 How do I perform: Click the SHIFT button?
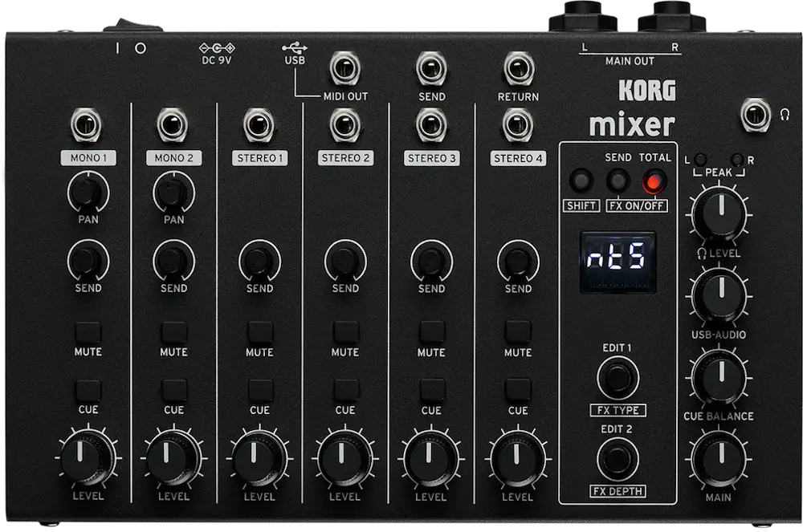pos(581,181)
